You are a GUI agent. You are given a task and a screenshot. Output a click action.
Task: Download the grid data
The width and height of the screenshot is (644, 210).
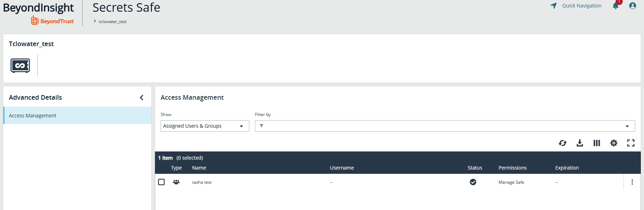(580, 143)
